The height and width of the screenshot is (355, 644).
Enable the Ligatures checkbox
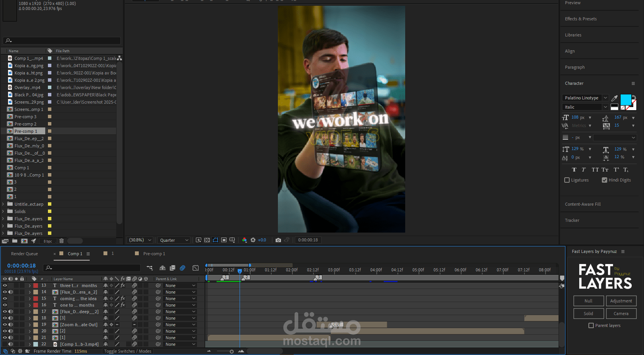point(567,180)
